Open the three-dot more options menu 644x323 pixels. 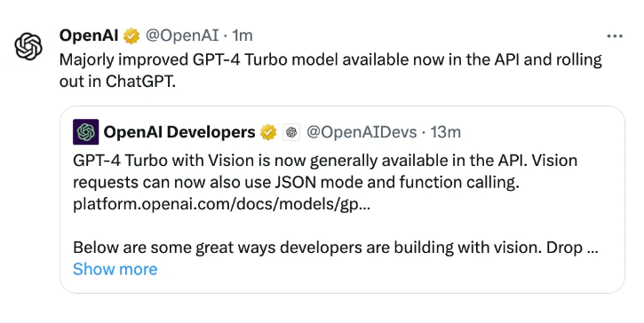[x=615, y=36]
